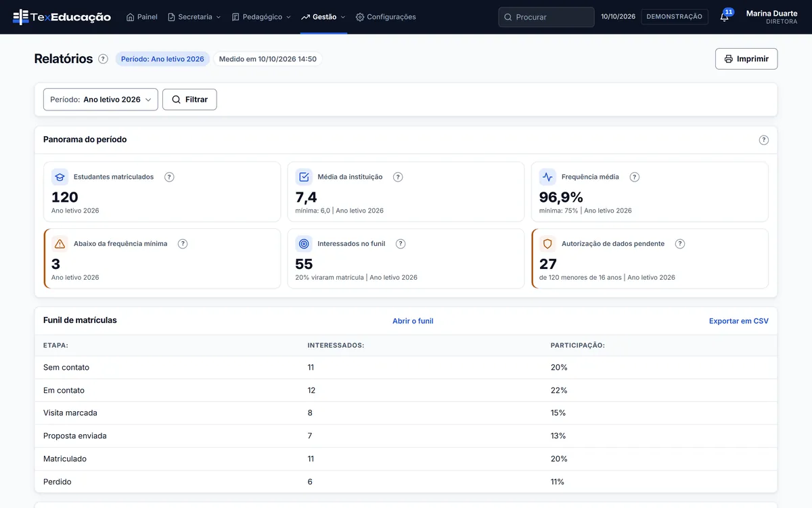
Task: Select the Visita marcada row label
Action: (70, 413)
